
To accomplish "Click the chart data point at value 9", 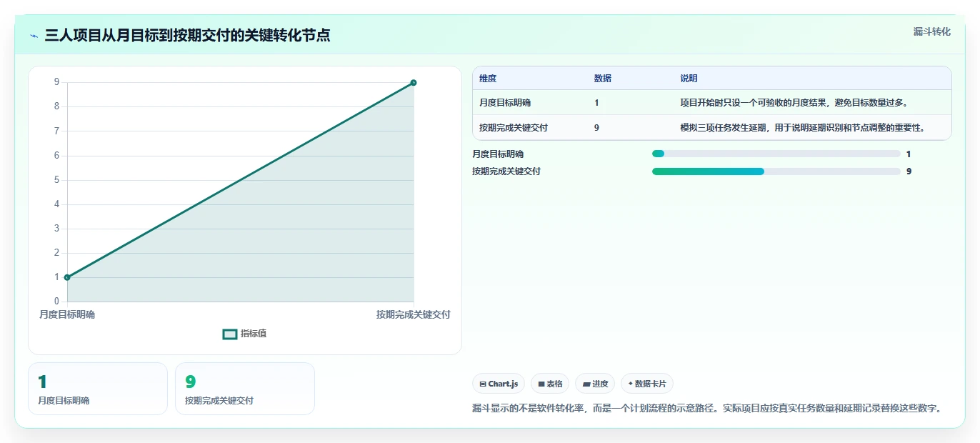I will point(414,83).
